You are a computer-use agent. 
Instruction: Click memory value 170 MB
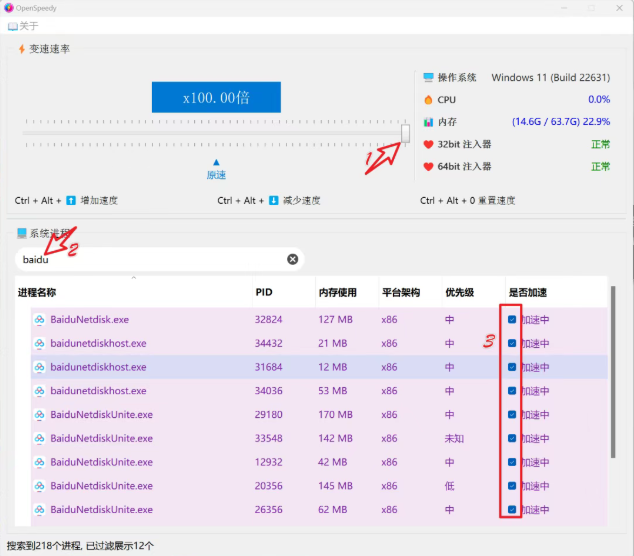(x=335, y=414)
